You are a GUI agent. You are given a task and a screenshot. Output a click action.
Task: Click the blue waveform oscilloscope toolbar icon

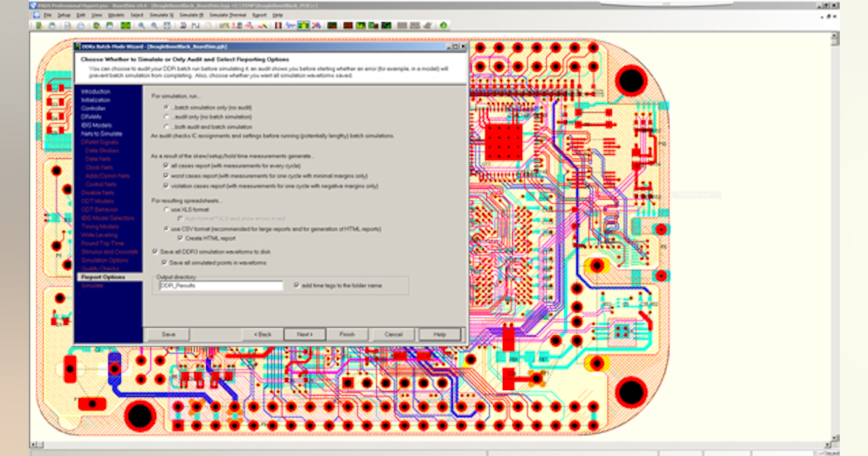(x=290, y=25)
